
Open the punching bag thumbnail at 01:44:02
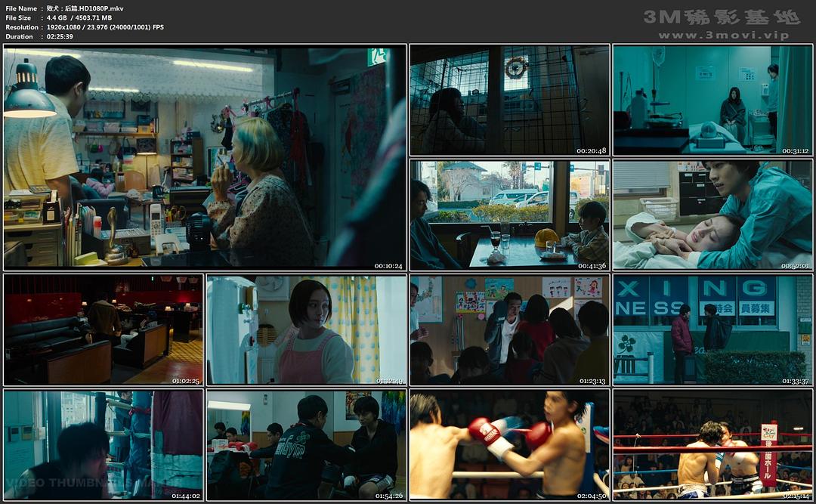pyautogui.click(x=104, y=444)
